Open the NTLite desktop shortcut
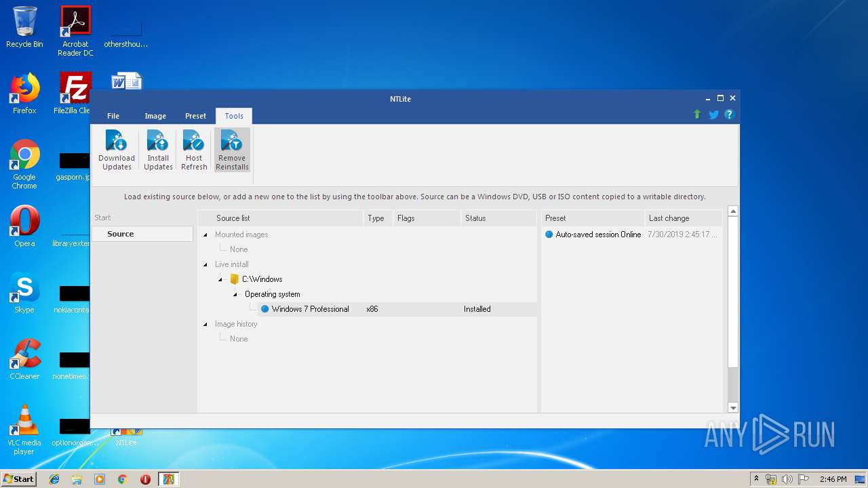This screenshot has height=488, width=868. click(x=126, y=437)
